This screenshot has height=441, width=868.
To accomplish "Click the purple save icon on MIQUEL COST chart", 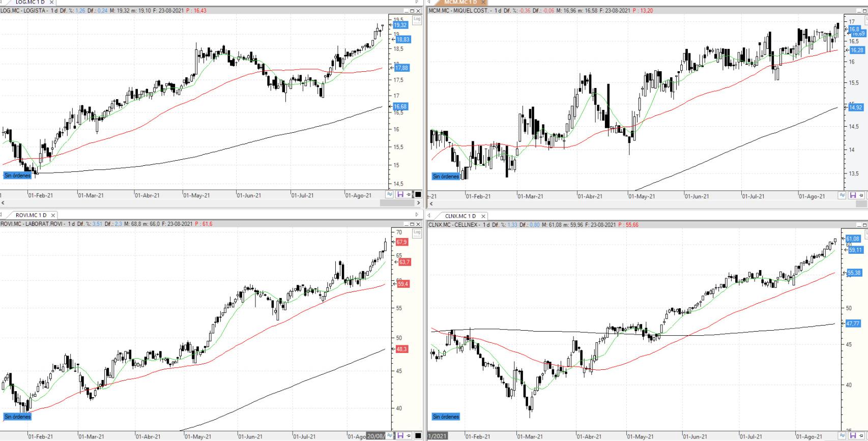I will (853, 195).
